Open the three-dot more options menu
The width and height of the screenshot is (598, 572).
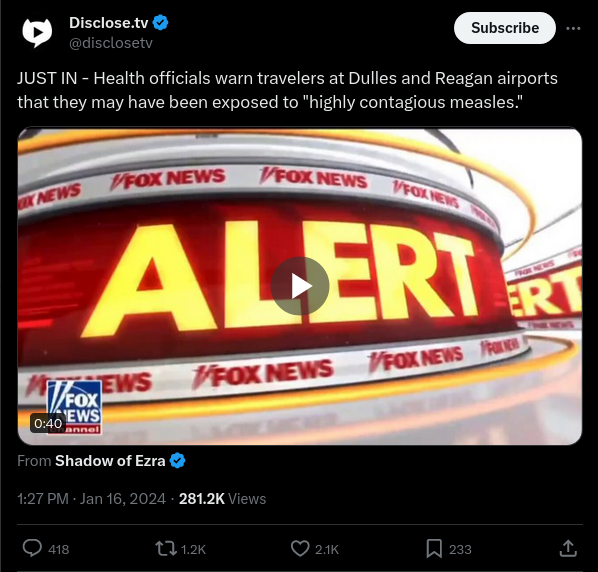click(x=573, y=28)
